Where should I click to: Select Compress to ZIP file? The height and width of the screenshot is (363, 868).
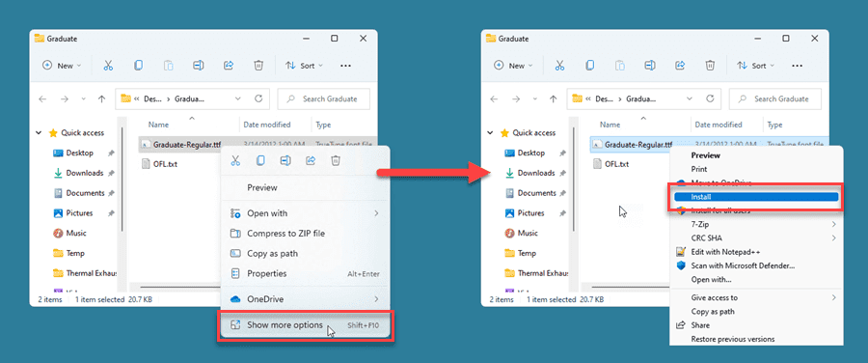coord(305,234)
